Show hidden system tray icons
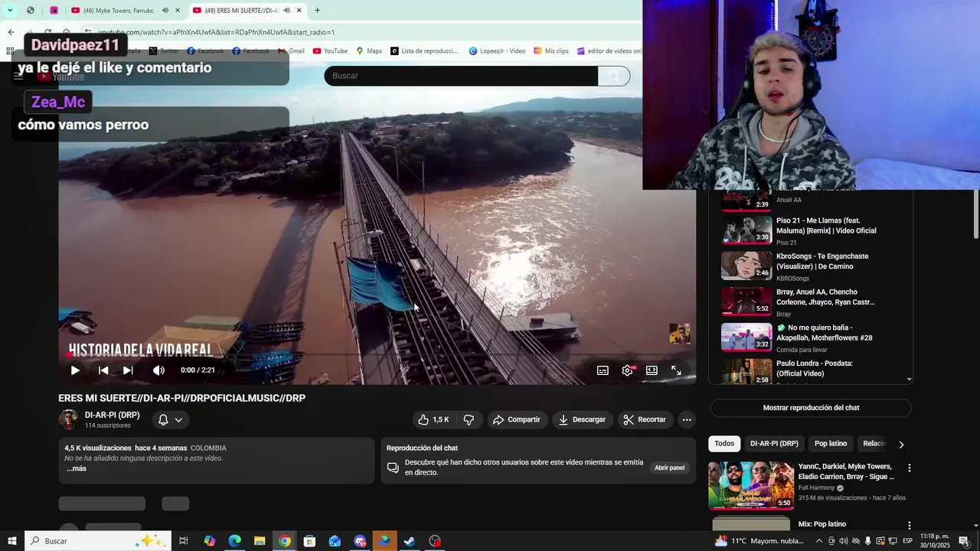The image size is (980, 551). click(x=818, y=541)
